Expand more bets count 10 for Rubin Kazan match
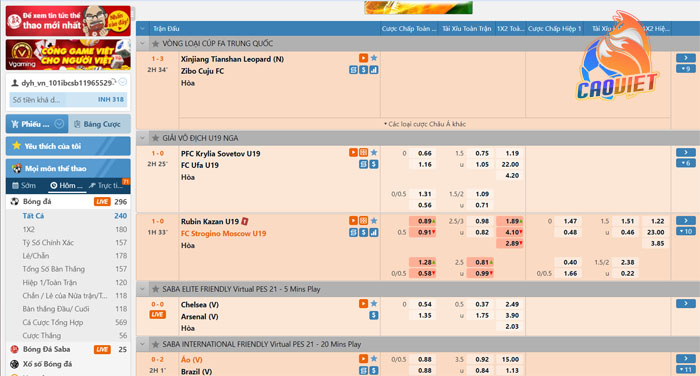700x376 pixels. coord(686,231)
